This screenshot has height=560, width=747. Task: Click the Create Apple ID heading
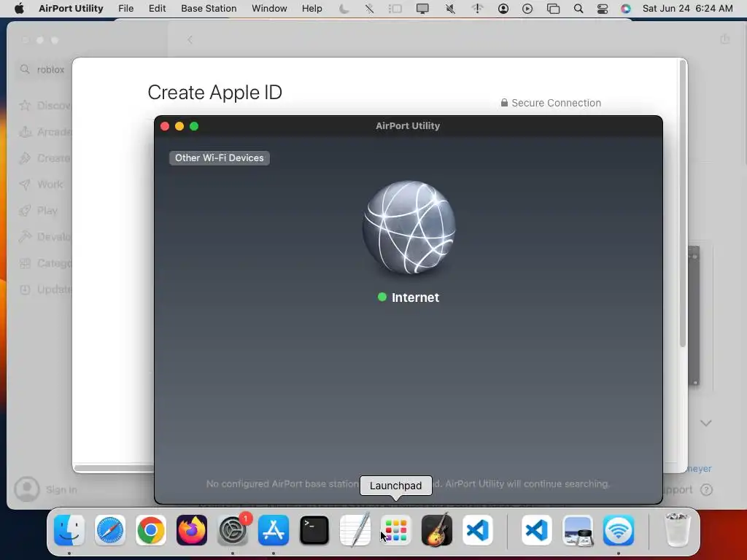215,93
